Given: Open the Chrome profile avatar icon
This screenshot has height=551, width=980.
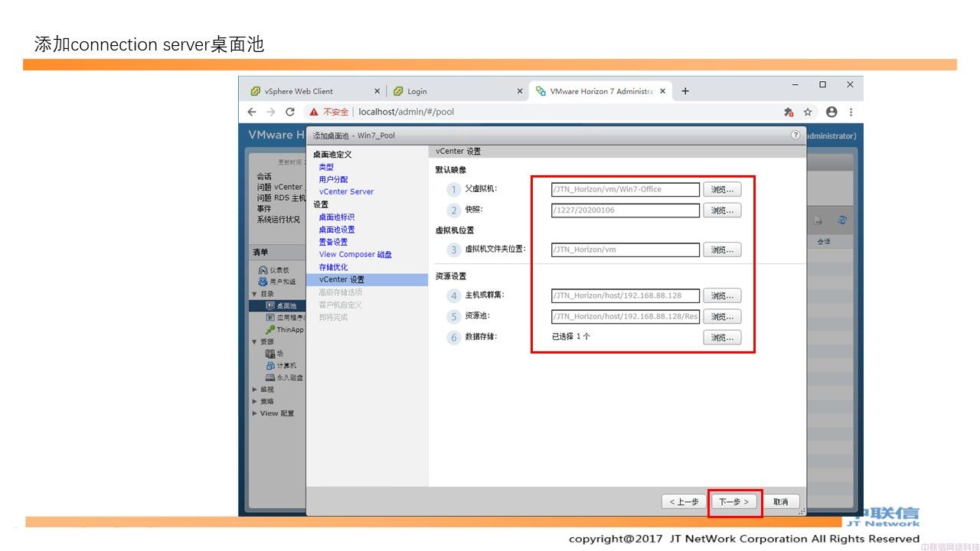Looking at the screenshot, I should click(831, 112).
